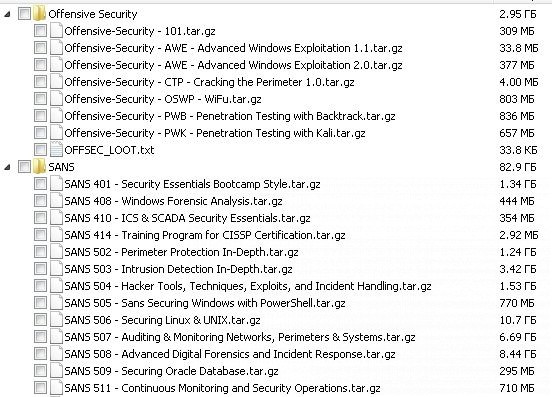
Task: Click file icon for SANS 506 archive
Action: (x=56, y=320)
